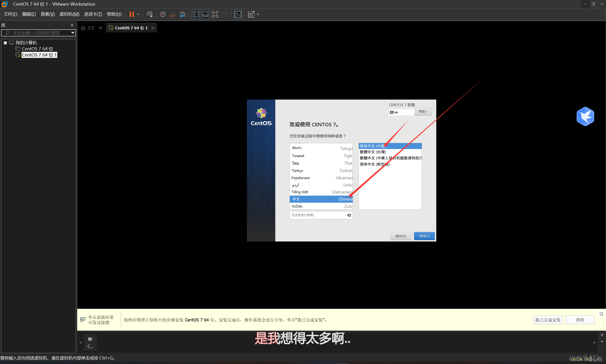Switch to the 主页 tab

tap(88, 28)
